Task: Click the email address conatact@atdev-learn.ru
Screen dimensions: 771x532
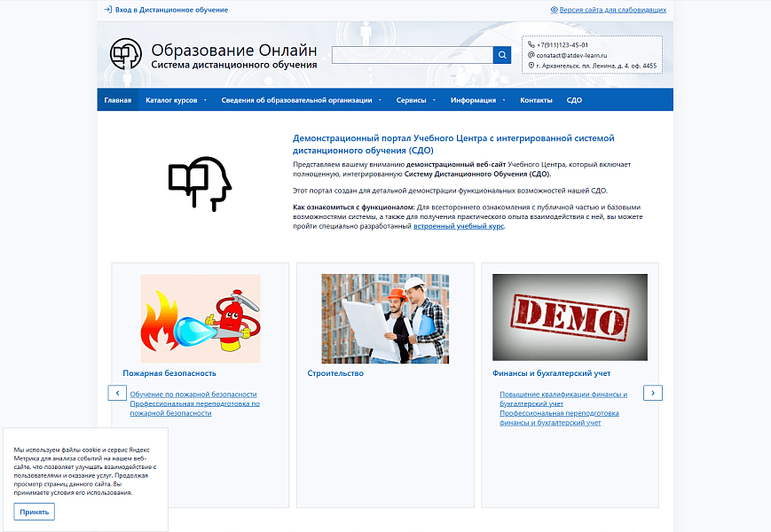Action: pos(571,55)
